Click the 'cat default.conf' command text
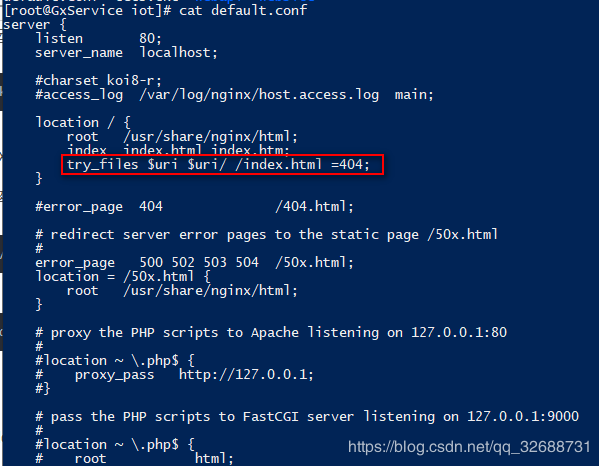Image resolution: width=599 pixels, height=466 pixels. 243,10
